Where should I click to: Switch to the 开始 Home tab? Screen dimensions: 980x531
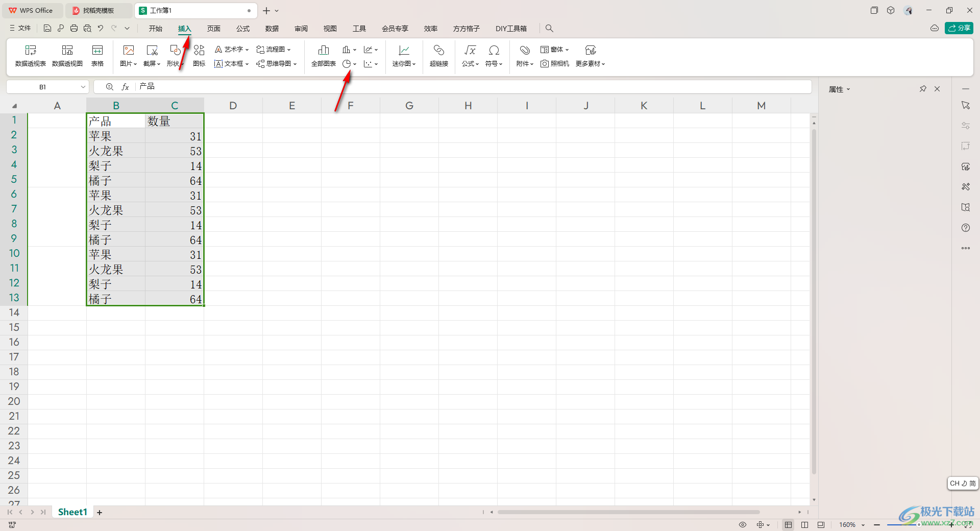(156, 29)
